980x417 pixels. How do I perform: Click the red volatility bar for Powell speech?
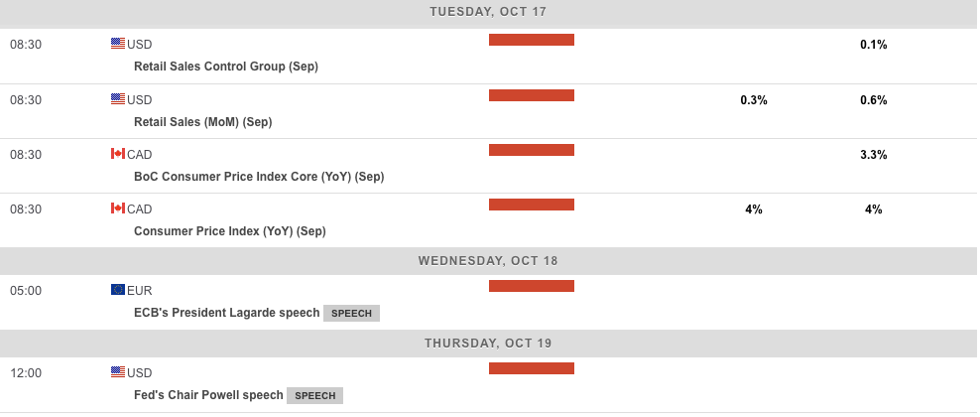[532, 368]
